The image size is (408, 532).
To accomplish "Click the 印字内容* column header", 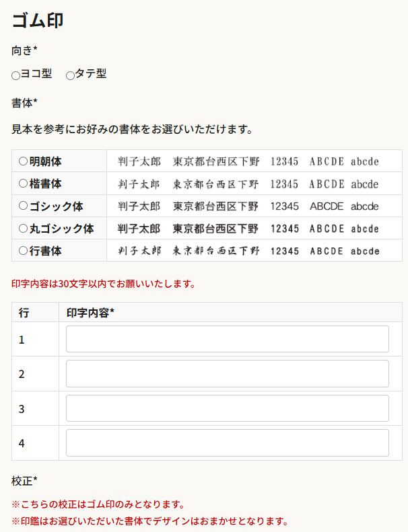I will 91,313.
